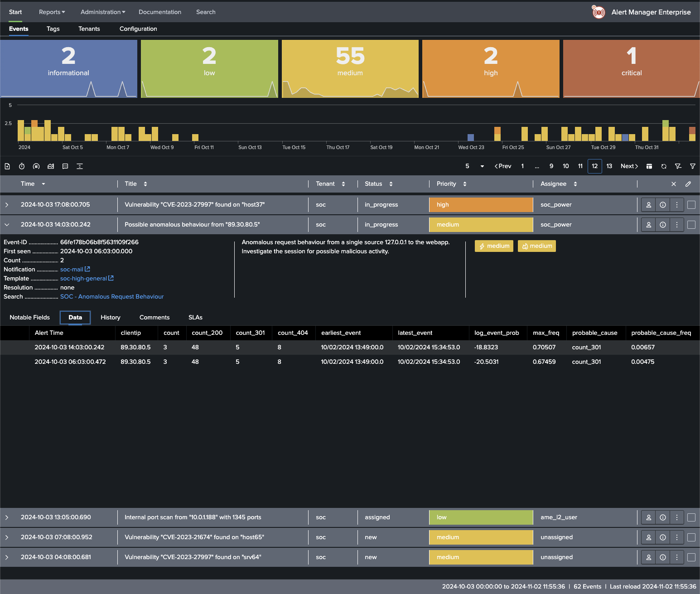Click the medium lightning priority badge
This screenshot has width=700, height=594.
point(493,246)
